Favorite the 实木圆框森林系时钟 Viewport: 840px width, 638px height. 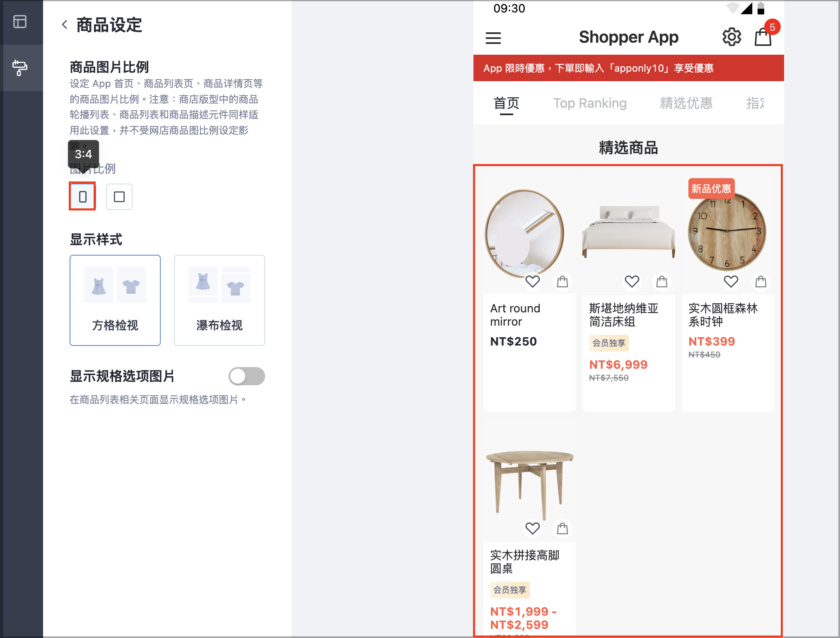coord(731,282)
